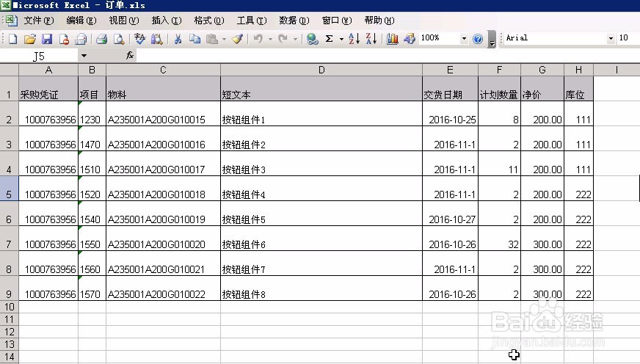Click the Drawing toolbar icon
Viewport: 640px width, 364px height.
pyautogui.click(x=410, y=39)
